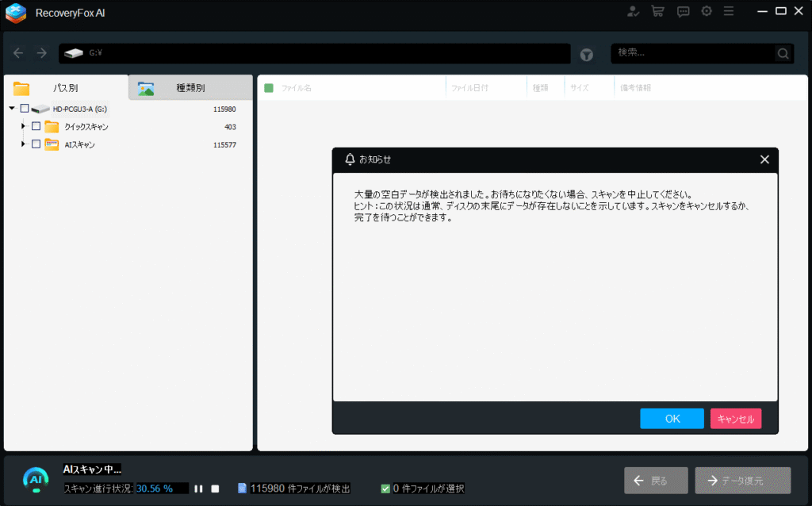The image size is (812, 506).
Task: Click the filter funnel icon
Action: click(587, 54)
